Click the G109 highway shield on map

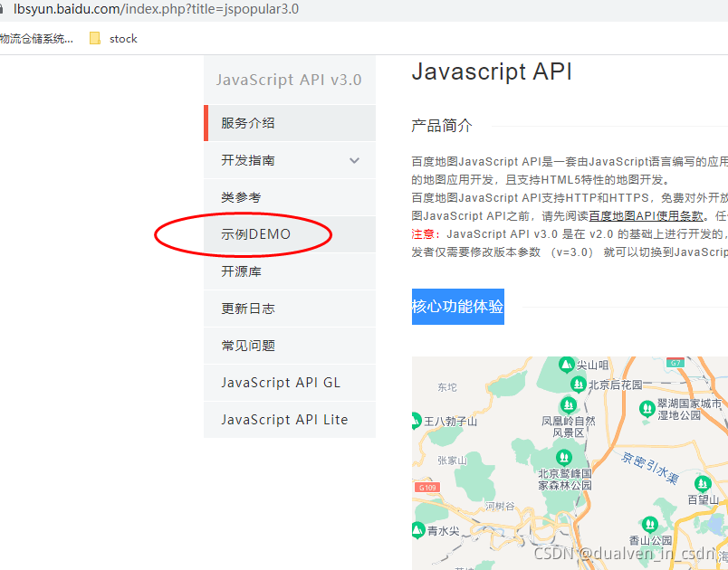tap(427, 488)
